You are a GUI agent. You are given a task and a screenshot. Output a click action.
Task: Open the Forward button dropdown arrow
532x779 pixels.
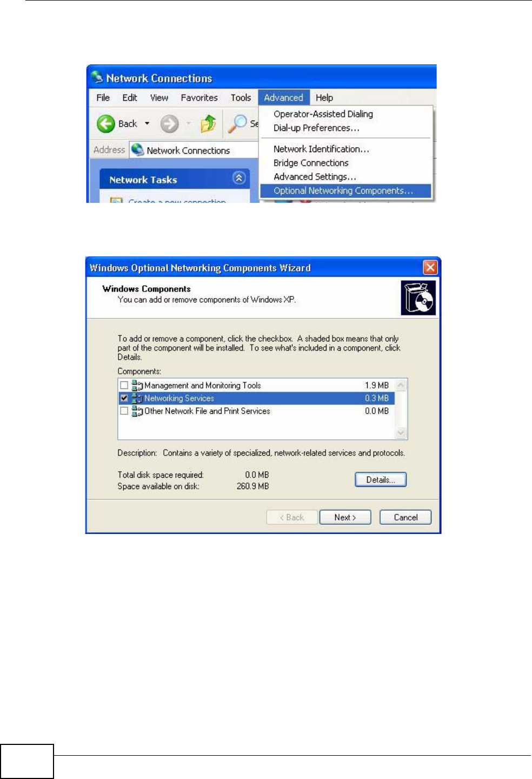click(x=188, y=124)
